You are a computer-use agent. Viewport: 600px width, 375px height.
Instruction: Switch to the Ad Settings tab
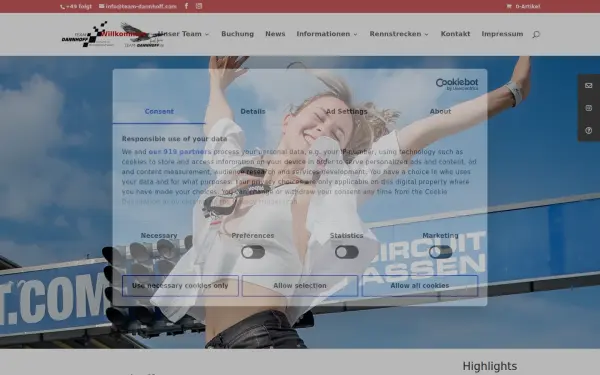point(347,111)
